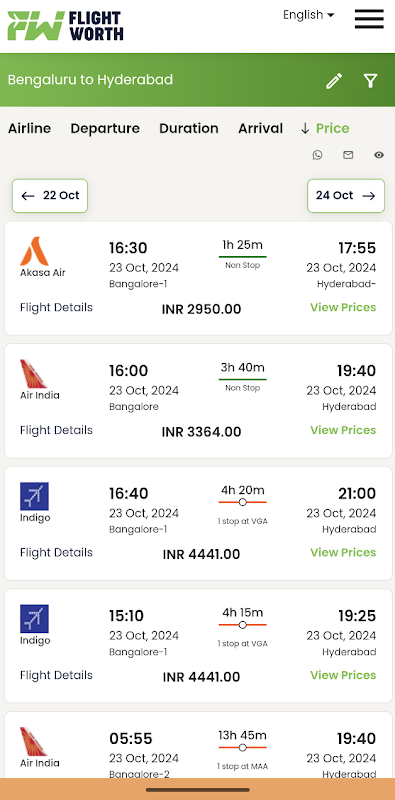
Task: Expand Flight Details for Akasa Air flight
Action: point(56,307)
